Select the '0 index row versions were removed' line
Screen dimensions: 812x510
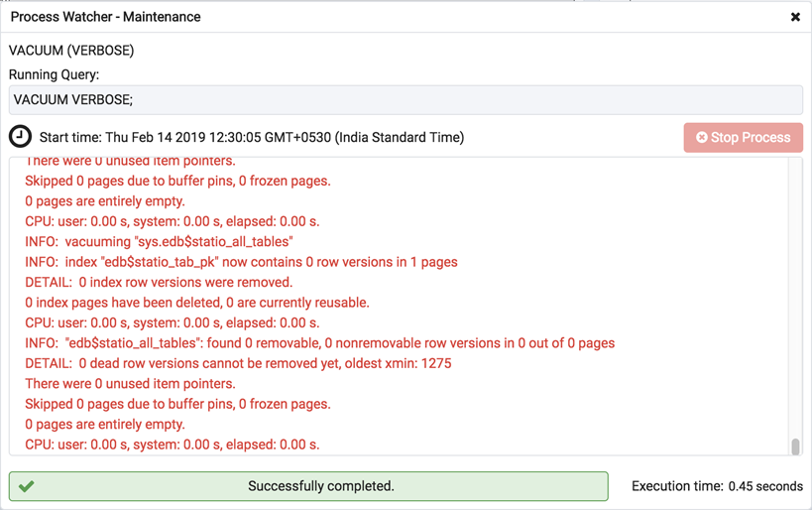[159, 283]
